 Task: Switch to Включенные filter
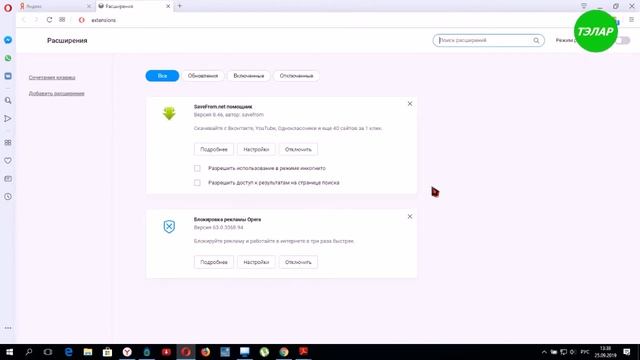(x=249, y=76)
